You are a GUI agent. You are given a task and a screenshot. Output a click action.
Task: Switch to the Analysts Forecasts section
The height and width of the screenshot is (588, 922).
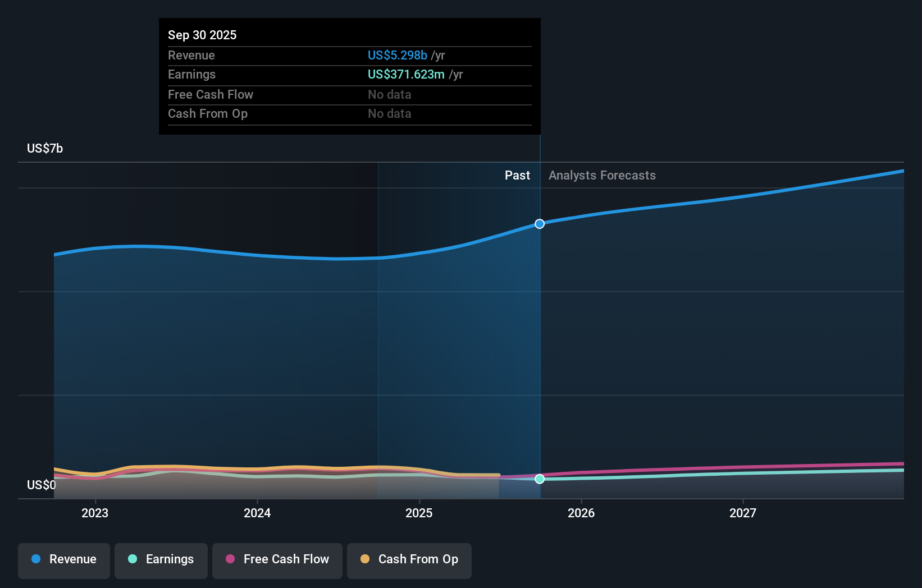click(x=601, y=175)
